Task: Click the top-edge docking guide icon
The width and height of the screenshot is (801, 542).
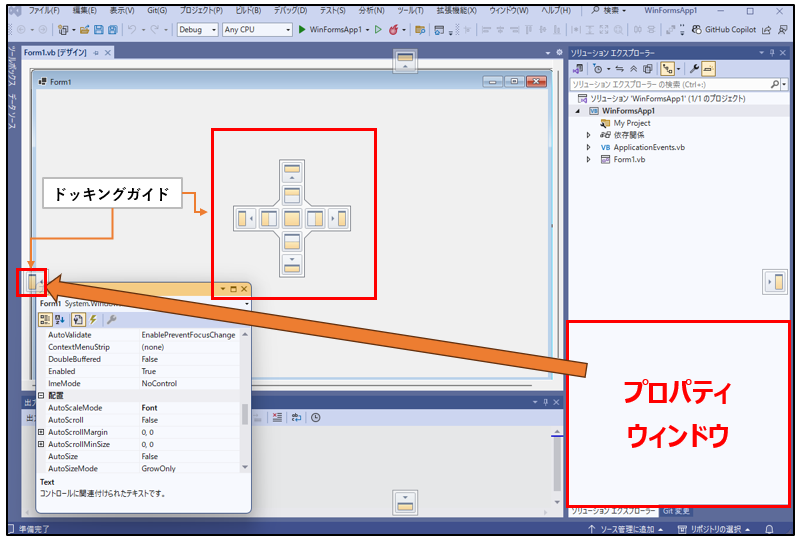Action: [x=405, y=60]
